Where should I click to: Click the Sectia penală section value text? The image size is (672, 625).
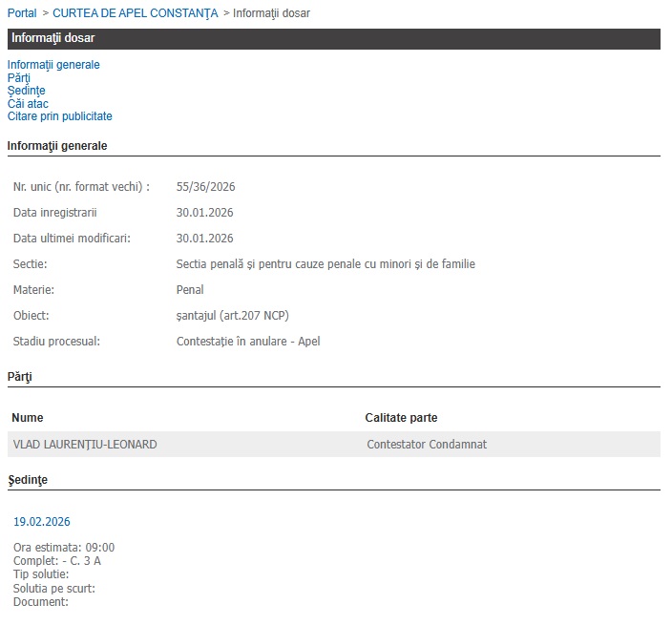(325, 264)
